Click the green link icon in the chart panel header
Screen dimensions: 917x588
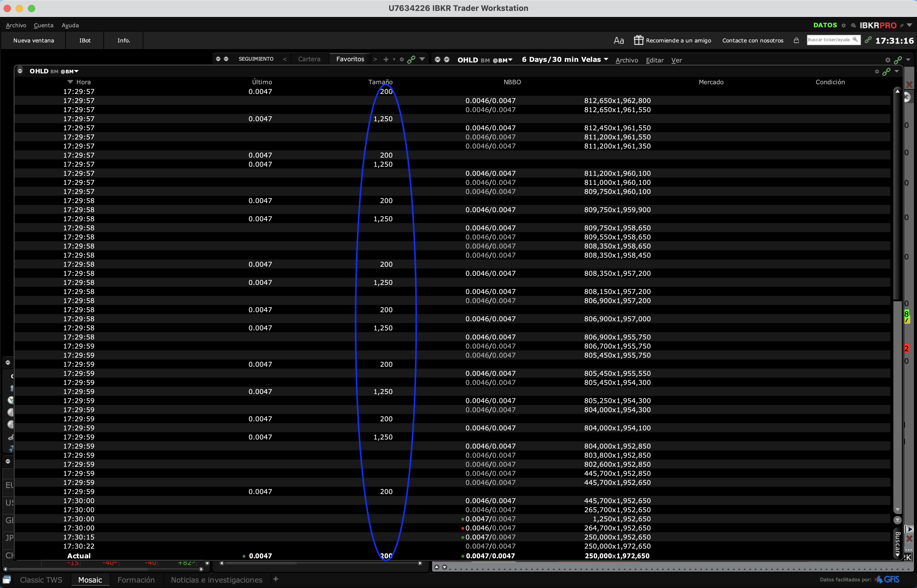click(x=898, y=60)
